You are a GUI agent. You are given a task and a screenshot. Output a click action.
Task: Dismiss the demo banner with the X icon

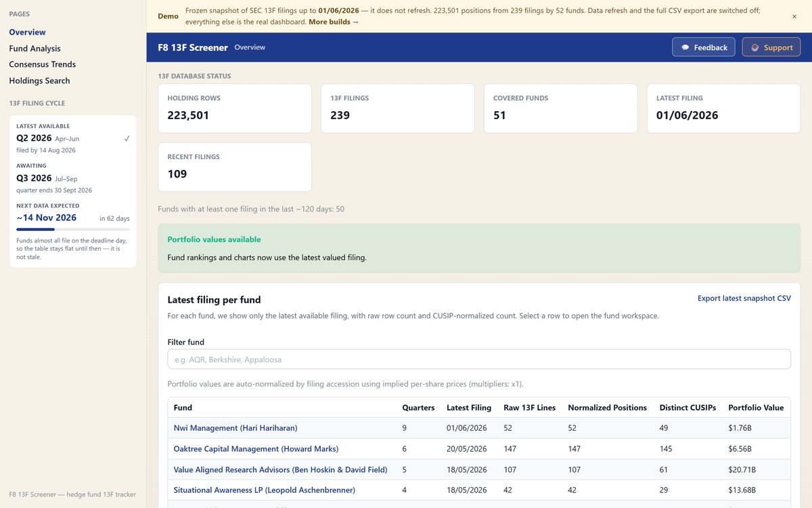pos(794,16)
